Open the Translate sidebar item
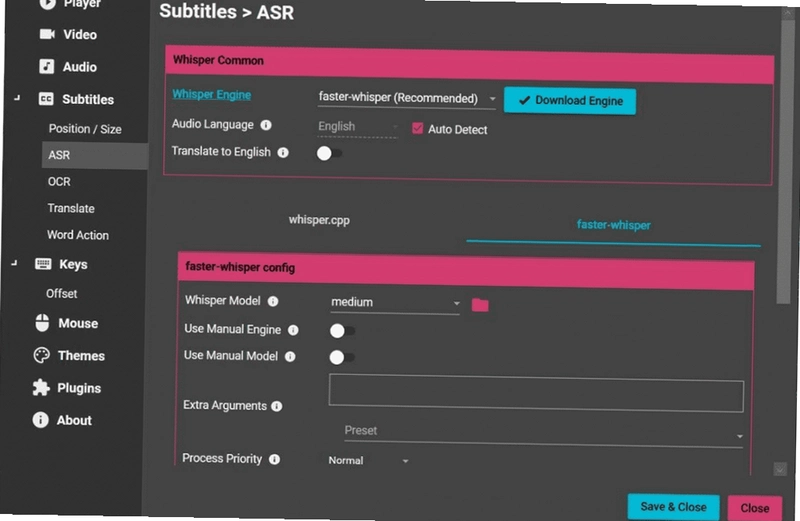This screenshot has height=521, width=800. click(x=70, y=208)
